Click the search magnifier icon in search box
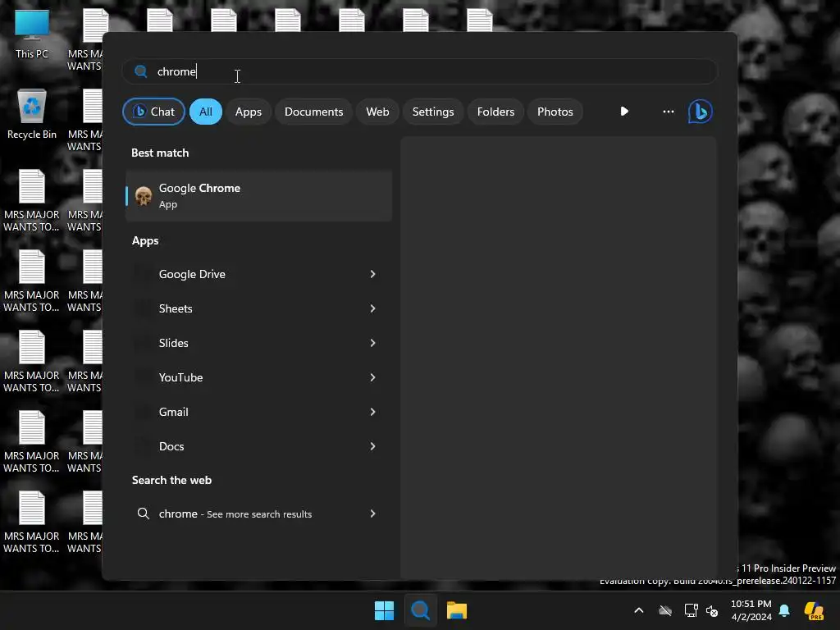This screenshot has width=840, height=630. tap(141, 71)
